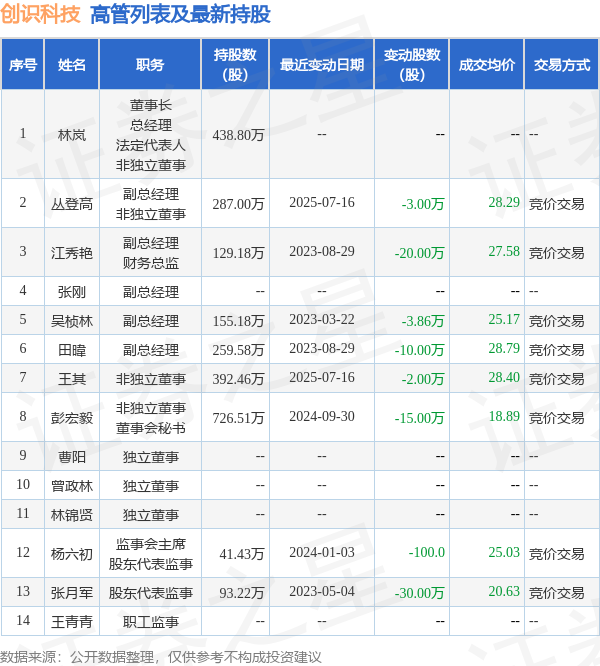The width and height of the screenshot is (600, 666).
Task: Select the 职务 column header
Action: 150,65
